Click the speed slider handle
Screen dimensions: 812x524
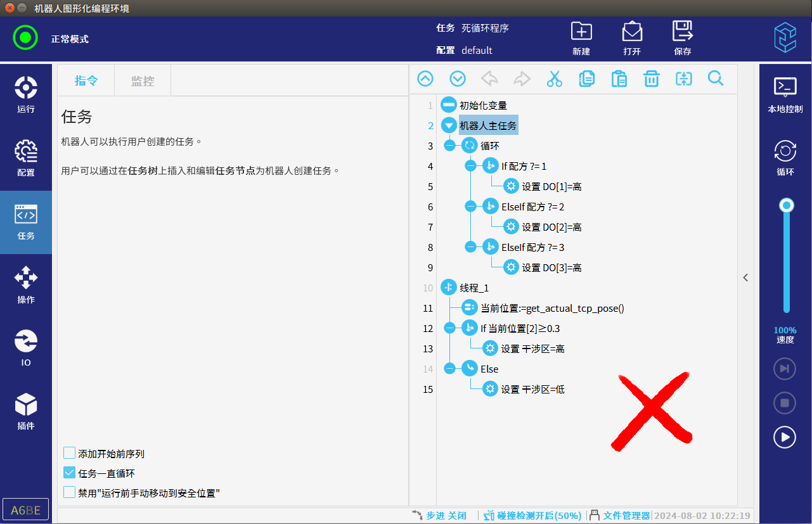pos(787,205)
